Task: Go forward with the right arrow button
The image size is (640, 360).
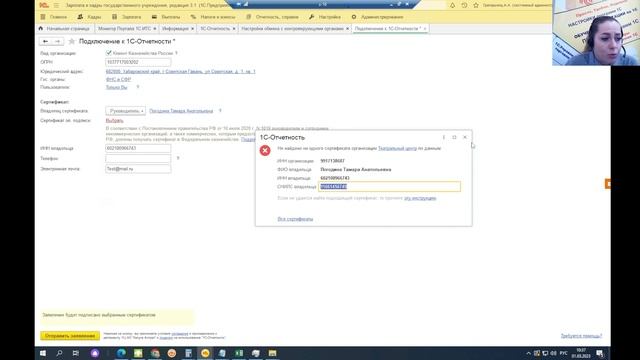Action: click(x=58, y=41)
